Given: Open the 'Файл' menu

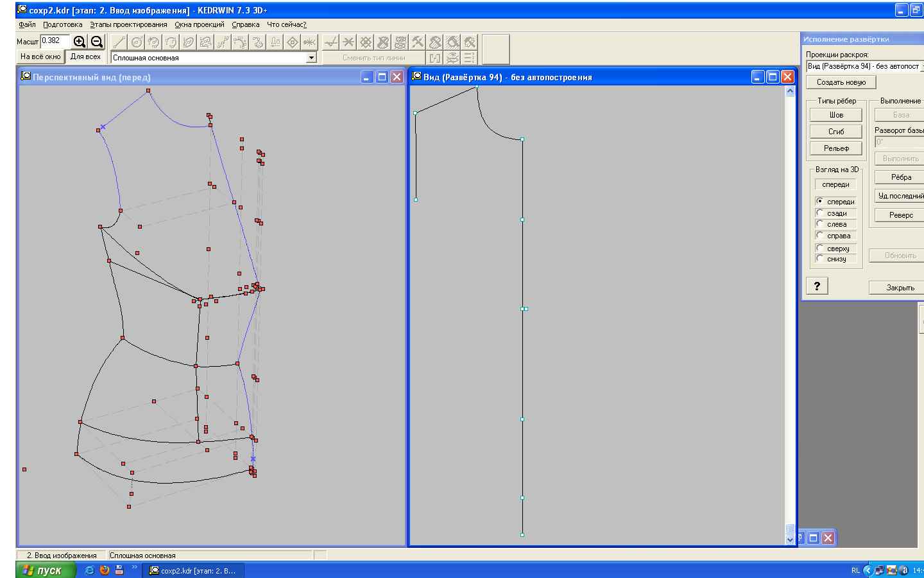Looking at the screenshot, I should (27, 24).
